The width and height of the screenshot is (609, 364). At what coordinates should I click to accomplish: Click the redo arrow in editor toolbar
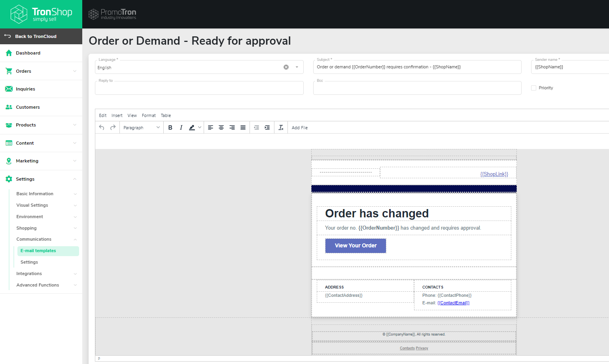113,127
